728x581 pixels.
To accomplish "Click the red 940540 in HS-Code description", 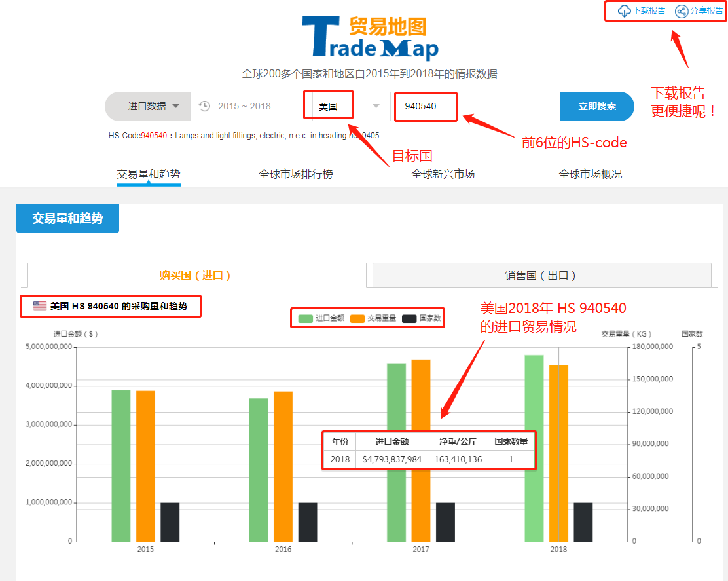I will point(154,136).
